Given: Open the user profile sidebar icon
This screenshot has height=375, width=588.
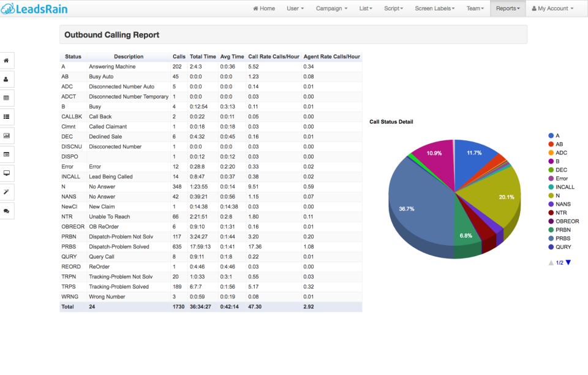Looking at the screenshot, I should point(7,79).
